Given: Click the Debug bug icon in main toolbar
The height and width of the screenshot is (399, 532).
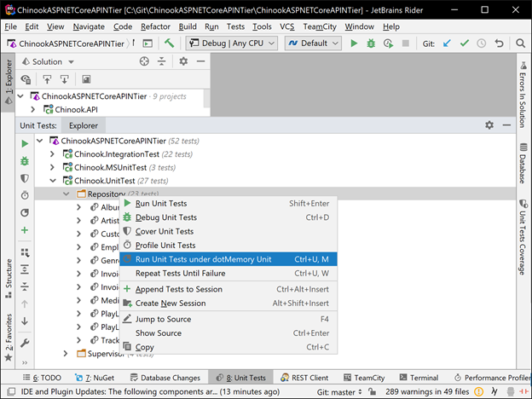Looking at the screenshot, I should (373, 43).
